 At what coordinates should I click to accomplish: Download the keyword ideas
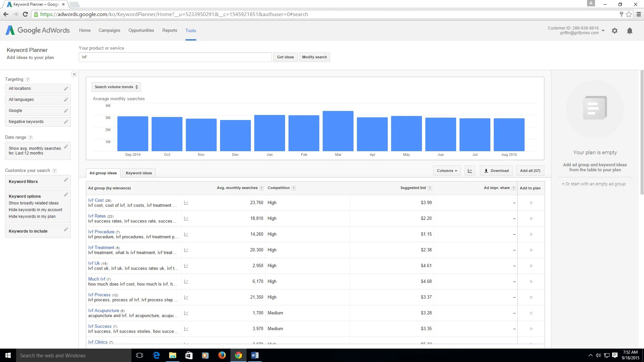(496, 171)
